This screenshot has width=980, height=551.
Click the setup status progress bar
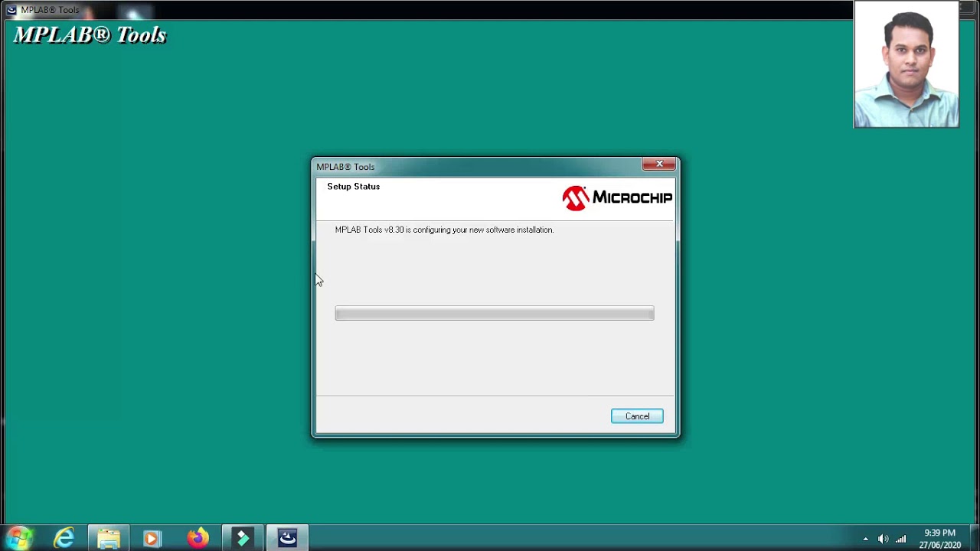(495, 313)
